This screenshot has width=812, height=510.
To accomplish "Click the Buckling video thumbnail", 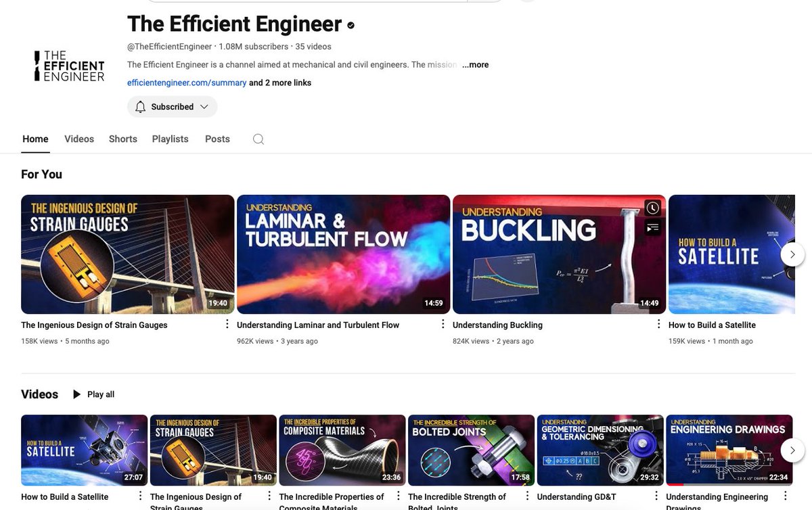I will tap(559, 254).
